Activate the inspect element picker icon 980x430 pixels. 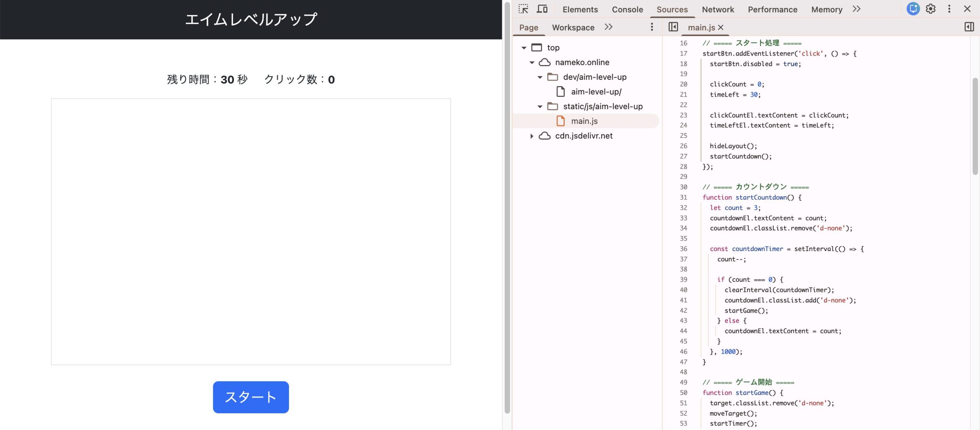click(523, 9)
